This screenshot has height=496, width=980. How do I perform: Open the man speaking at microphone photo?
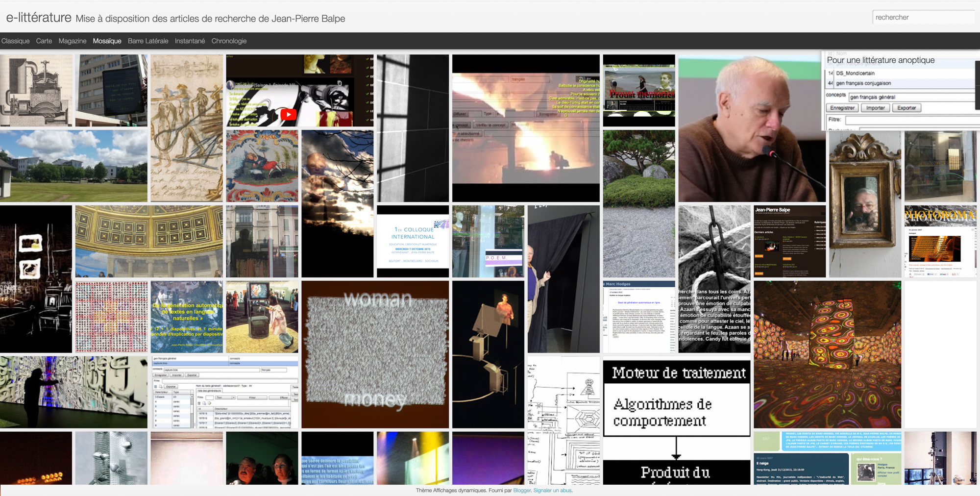(752, 128)
